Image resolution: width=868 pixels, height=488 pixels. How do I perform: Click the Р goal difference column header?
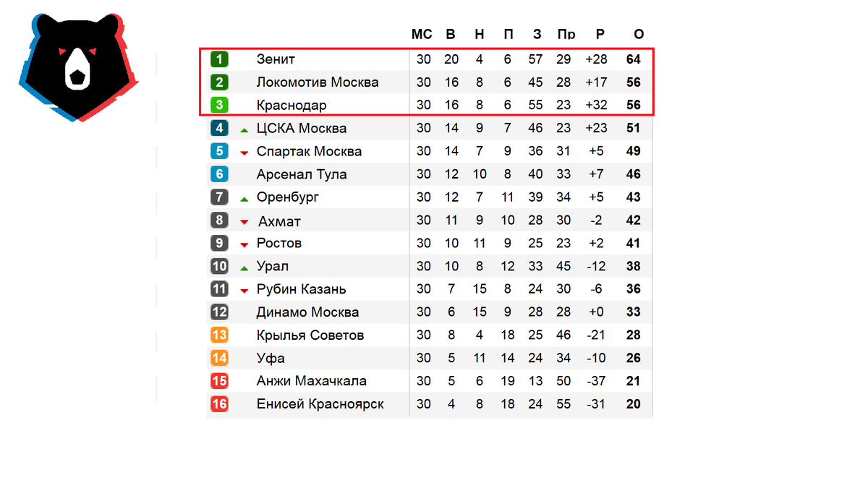pyautogui.click(x=600, y=34)
